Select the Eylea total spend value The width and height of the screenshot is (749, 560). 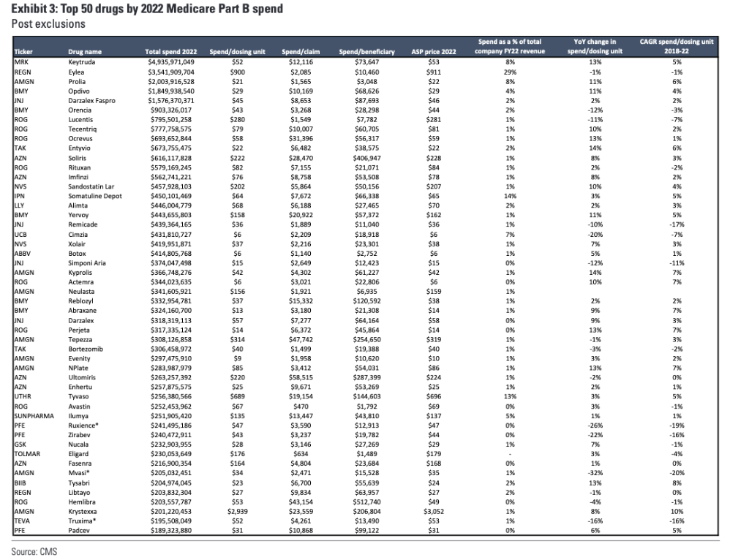click(171, 72)
